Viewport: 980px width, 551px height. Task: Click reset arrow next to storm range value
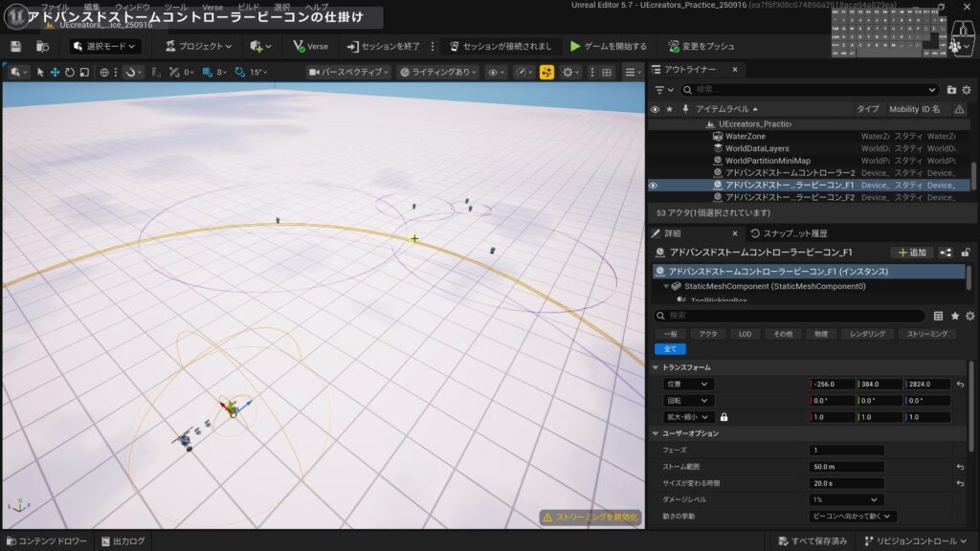tap(960, 467)
